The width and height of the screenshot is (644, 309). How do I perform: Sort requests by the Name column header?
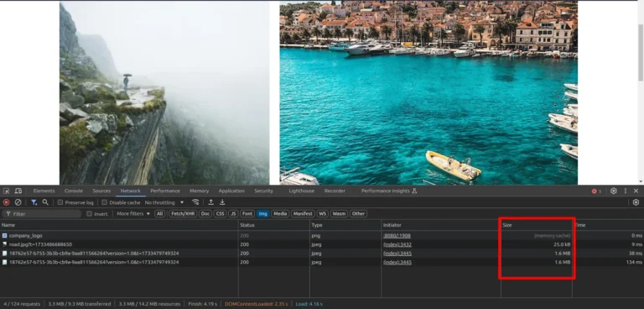[119, 225]
